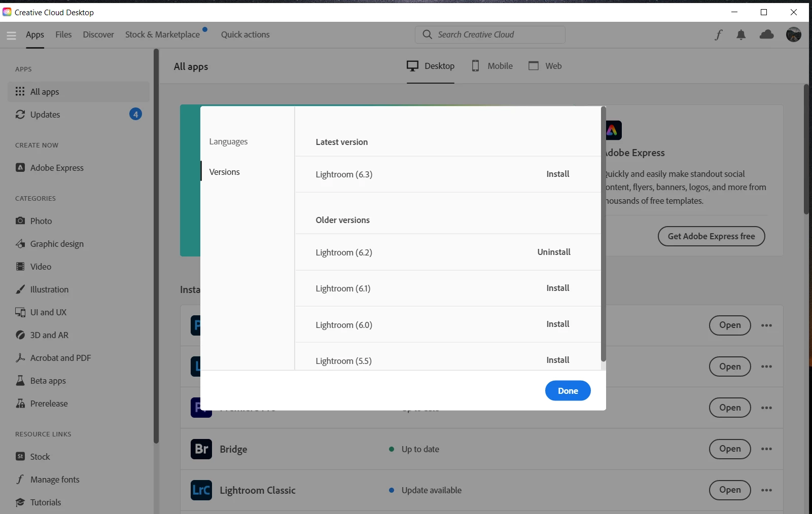
Task: Open the fonts icon in top bar
Action: pos(719,34)
